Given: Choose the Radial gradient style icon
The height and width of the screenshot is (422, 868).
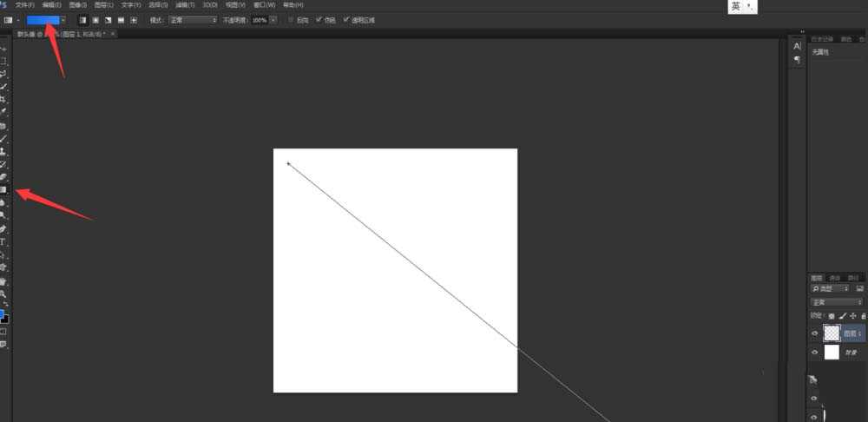Looking at the screenshot, I should 95,19.
